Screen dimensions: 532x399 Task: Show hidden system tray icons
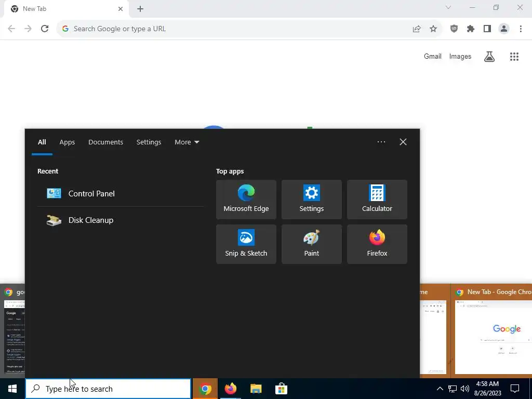point(440,389)
